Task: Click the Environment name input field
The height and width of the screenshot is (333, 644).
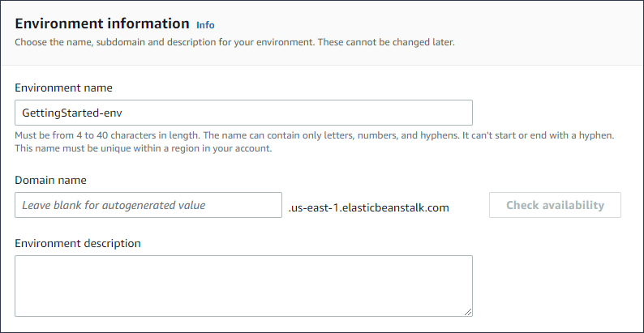Action: pyautogui.click(x=243, y=113)
